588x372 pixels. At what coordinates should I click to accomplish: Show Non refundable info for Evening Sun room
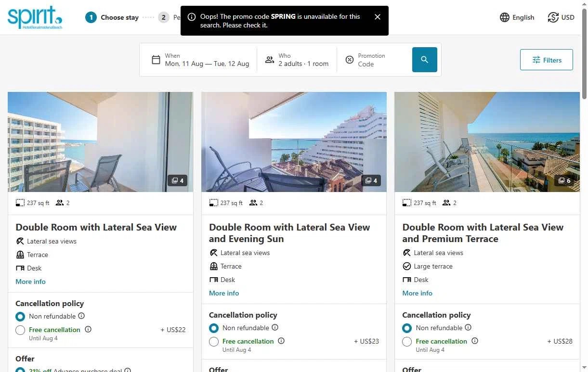point(275,327)
